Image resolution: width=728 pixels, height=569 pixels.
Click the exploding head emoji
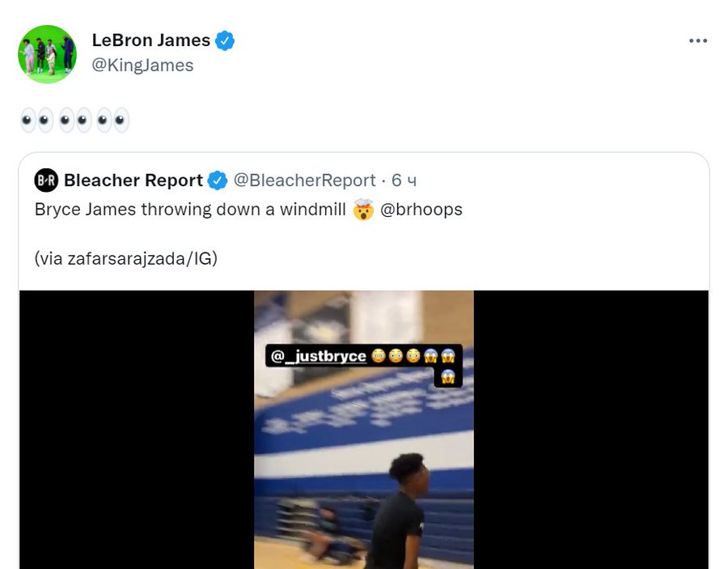tap(363, 210)
